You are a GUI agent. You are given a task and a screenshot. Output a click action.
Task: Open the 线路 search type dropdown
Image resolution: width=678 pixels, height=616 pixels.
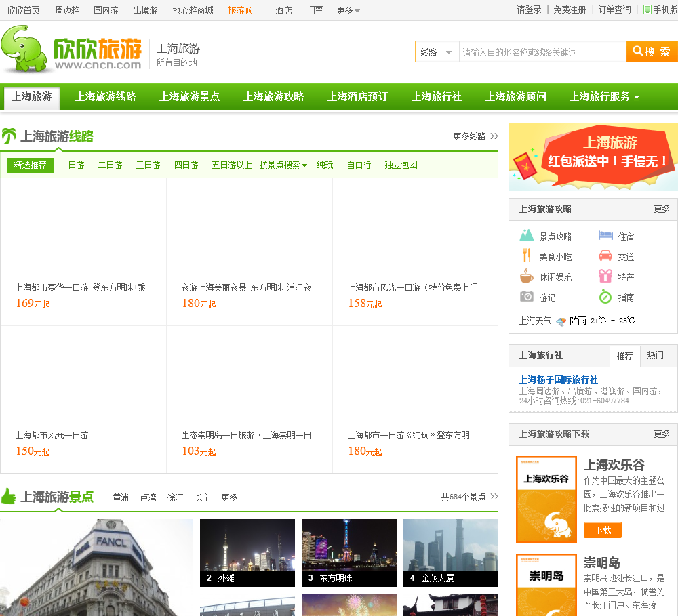coord(437,52)
